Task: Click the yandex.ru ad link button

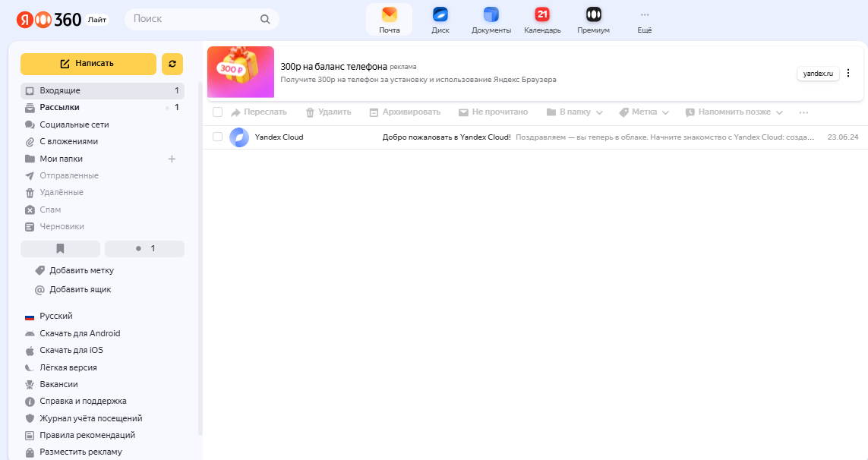Action: tap(818, 73)
